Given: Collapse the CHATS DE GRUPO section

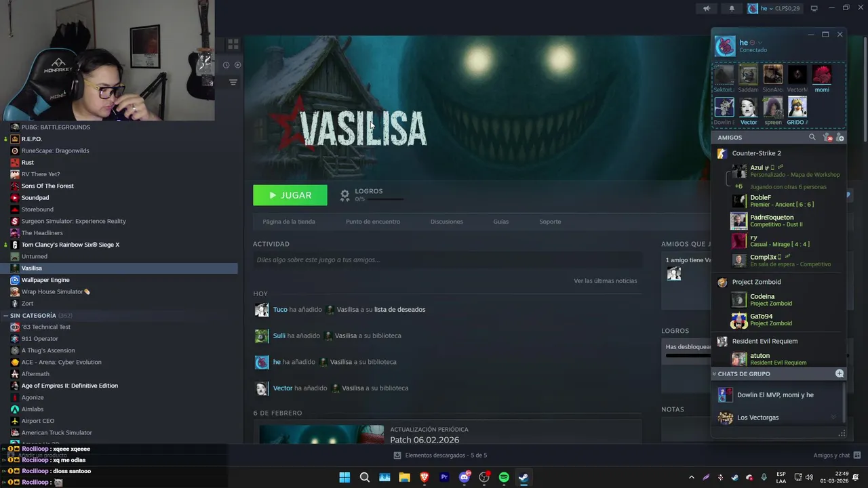Looking at the screenshot, I should [x=714, y=374].
